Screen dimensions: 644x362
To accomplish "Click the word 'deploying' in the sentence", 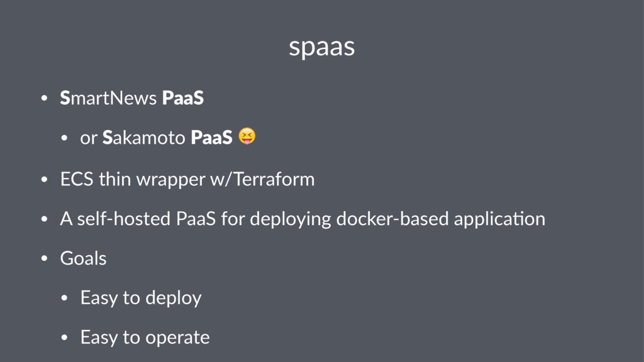I will [x=291, y=219].
